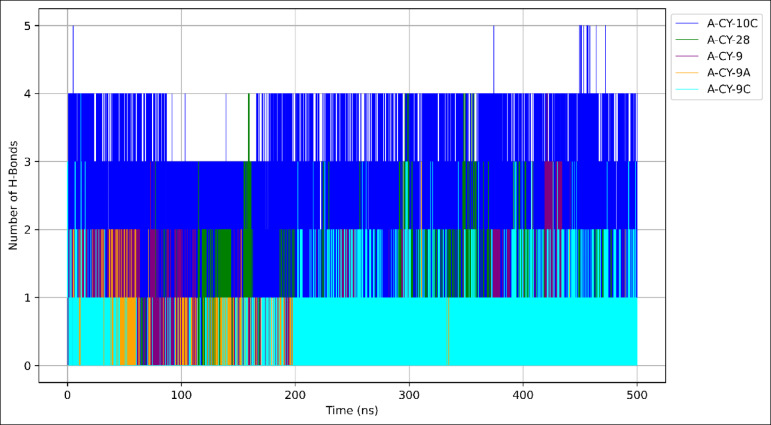Click the 400 tick label on the time axis

(x=523, y=394)
